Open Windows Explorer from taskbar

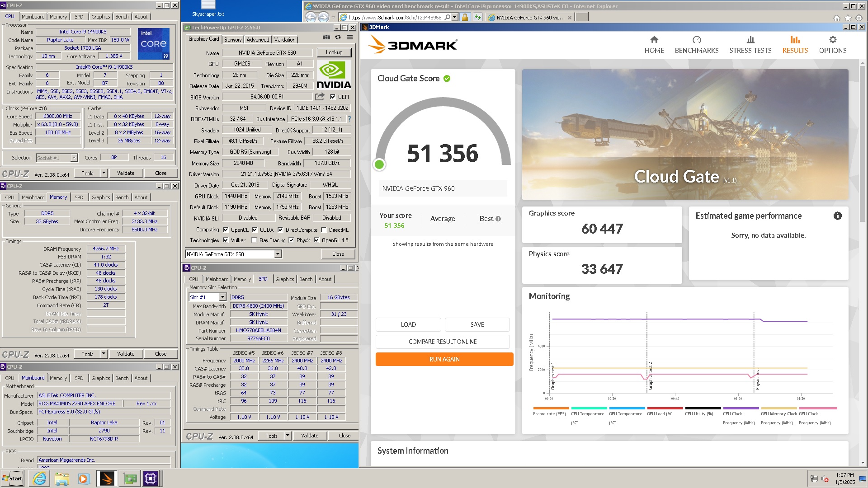(x=62, y=479)
